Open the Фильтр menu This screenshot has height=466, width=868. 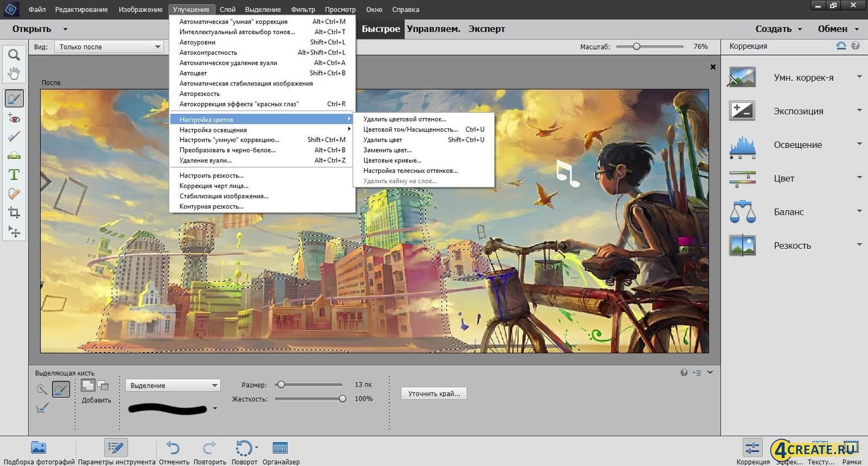click(x=303, y=10)
